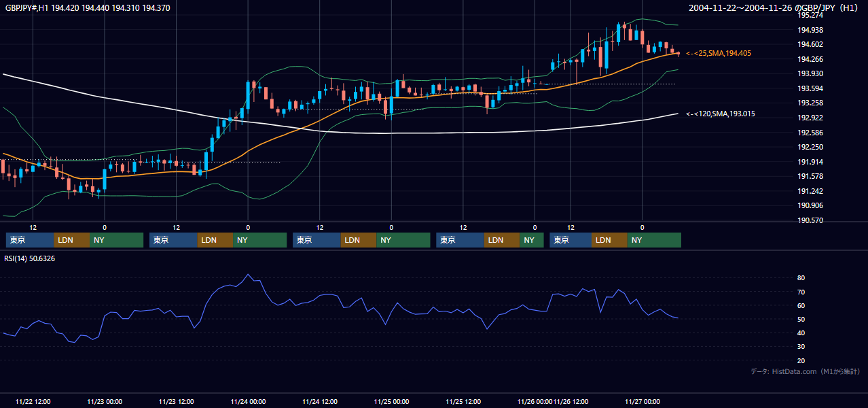Select the 11/25 12:00 date label
Image resolution: width=868 pixels, height=408 pixels.
[463, 401]
